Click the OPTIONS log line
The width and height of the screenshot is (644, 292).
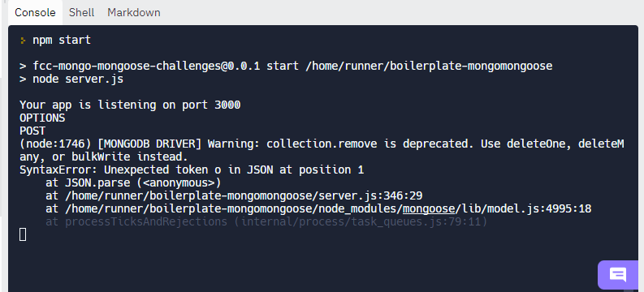[42, 118]
